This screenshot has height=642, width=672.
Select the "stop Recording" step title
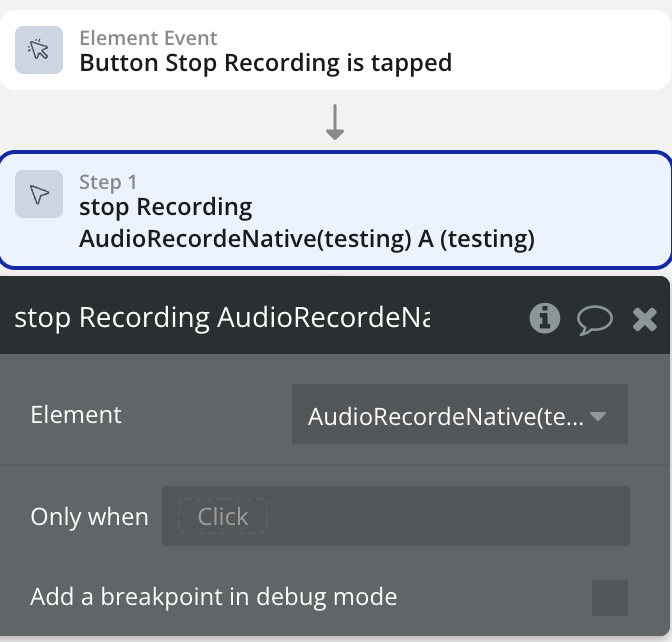point(165,207)
